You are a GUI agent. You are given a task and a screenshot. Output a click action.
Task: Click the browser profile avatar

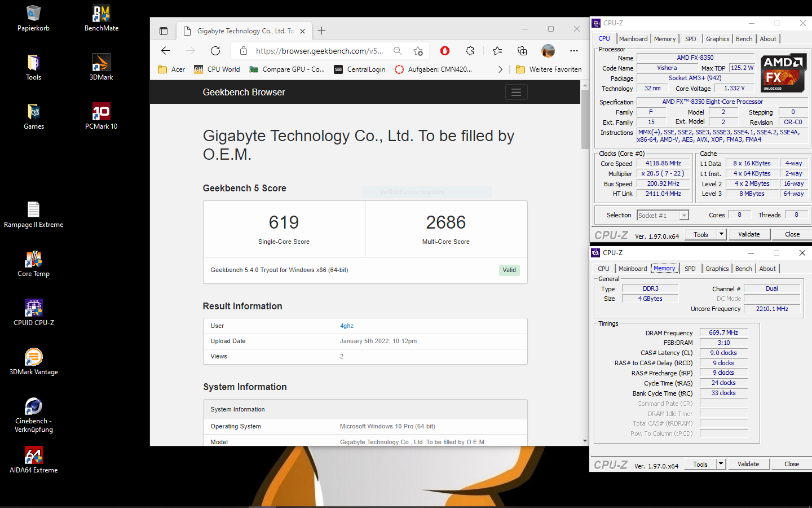(x=548, y=51)
